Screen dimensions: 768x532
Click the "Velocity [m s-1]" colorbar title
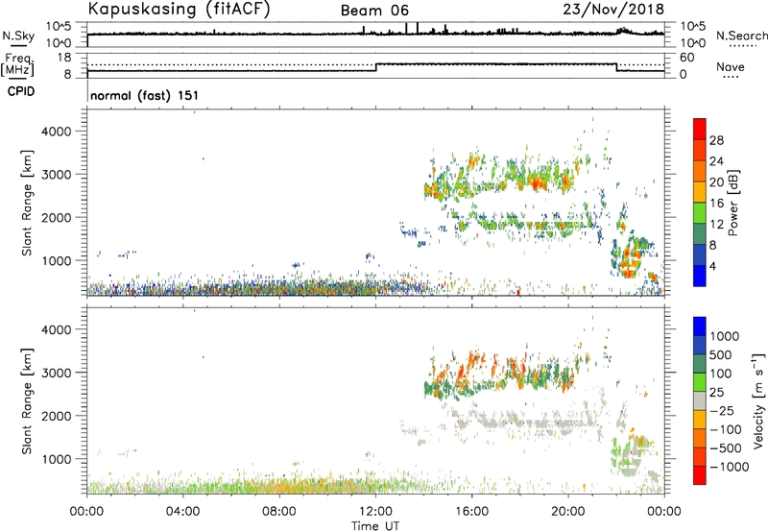(758, 400)
